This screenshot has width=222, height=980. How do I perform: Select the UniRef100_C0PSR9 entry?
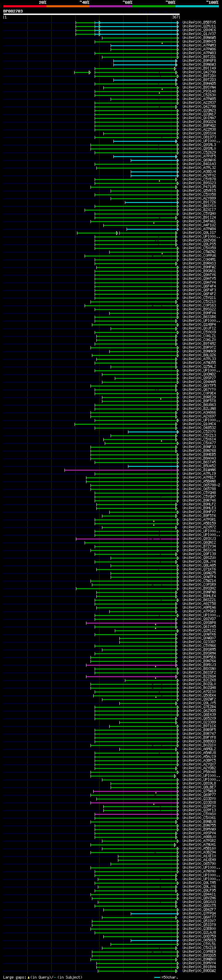pyautogui.click(x=199, y=584)
